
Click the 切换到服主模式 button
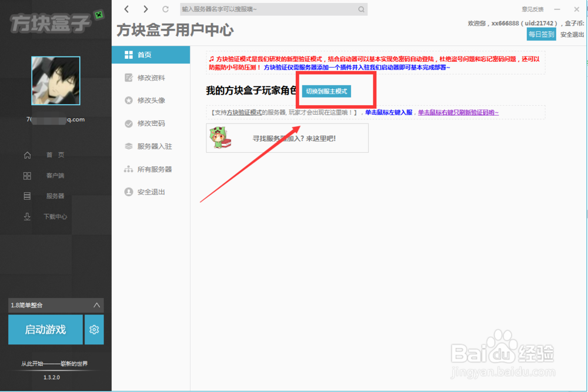[x=326, y=91]
